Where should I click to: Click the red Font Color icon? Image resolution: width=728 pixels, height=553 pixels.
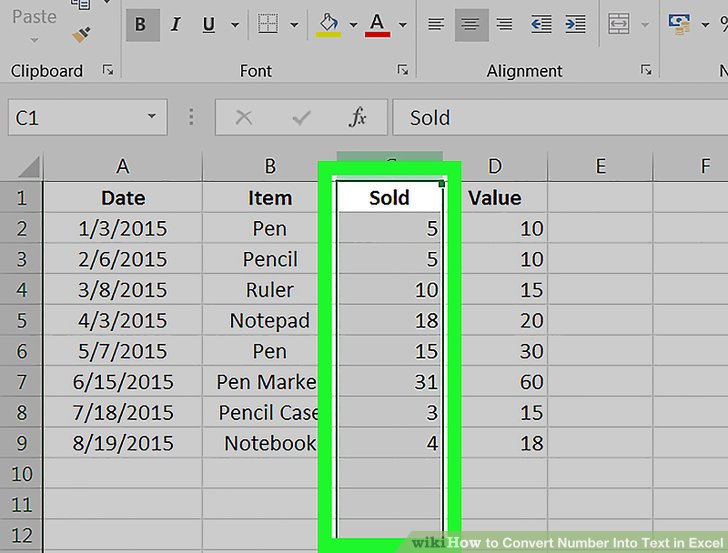pyautogui.click(x=377, y=24)
